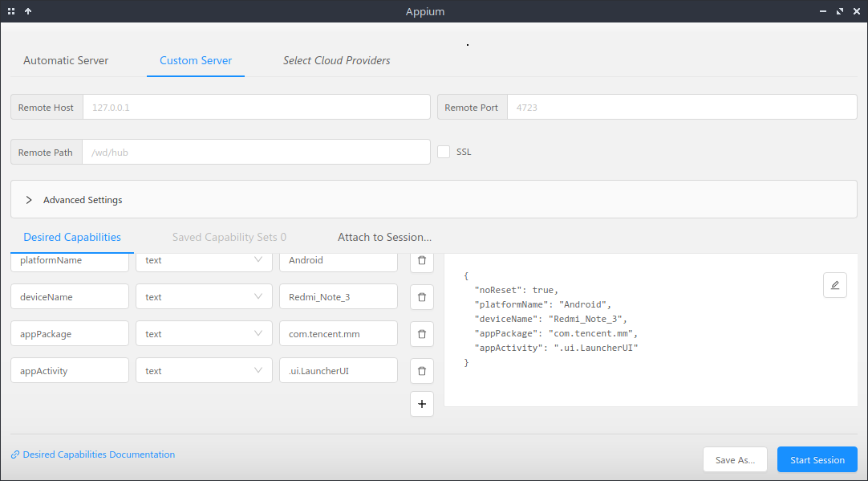
Task: Focus the Remote Path input field
Action: [256, 152]
